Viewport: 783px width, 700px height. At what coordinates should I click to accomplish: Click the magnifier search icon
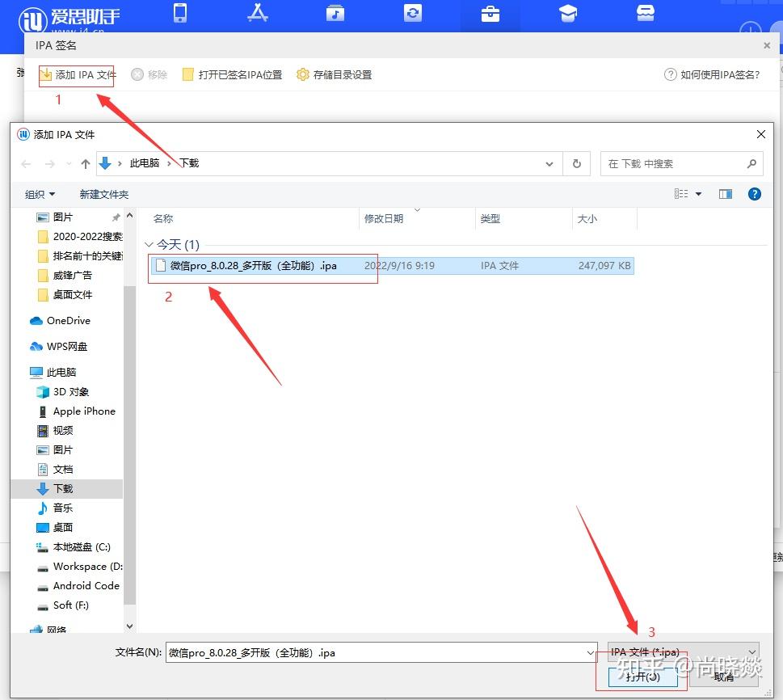tap(751, 164)
